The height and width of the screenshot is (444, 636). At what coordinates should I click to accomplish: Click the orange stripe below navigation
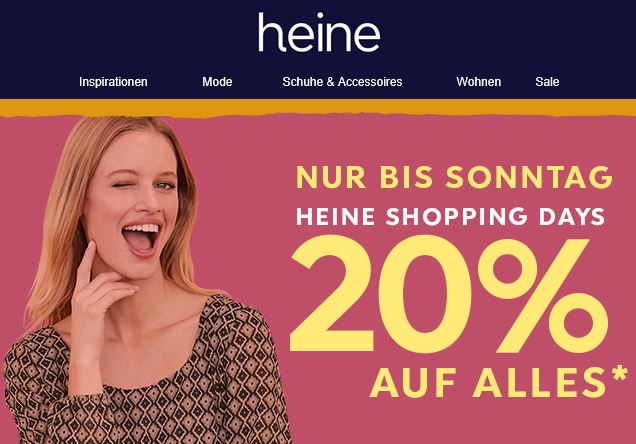(318, 108)
